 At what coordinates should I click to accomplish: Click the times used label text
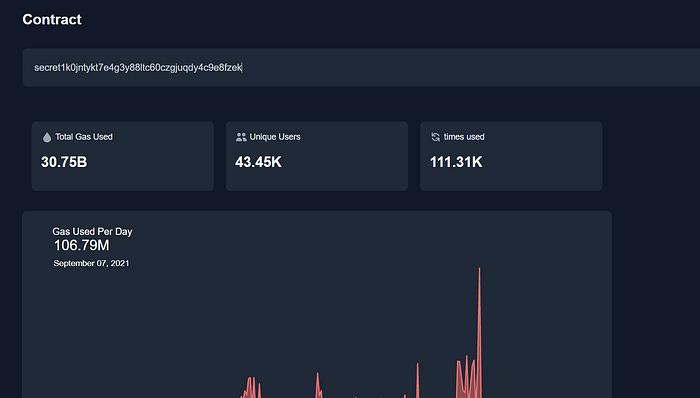tap(464, 137)
